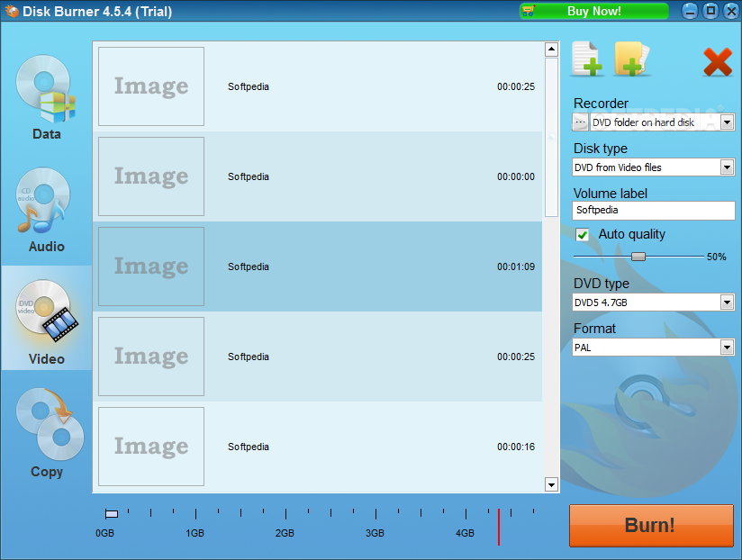Click scrollbar up arrow in video list

coord(551,50)
